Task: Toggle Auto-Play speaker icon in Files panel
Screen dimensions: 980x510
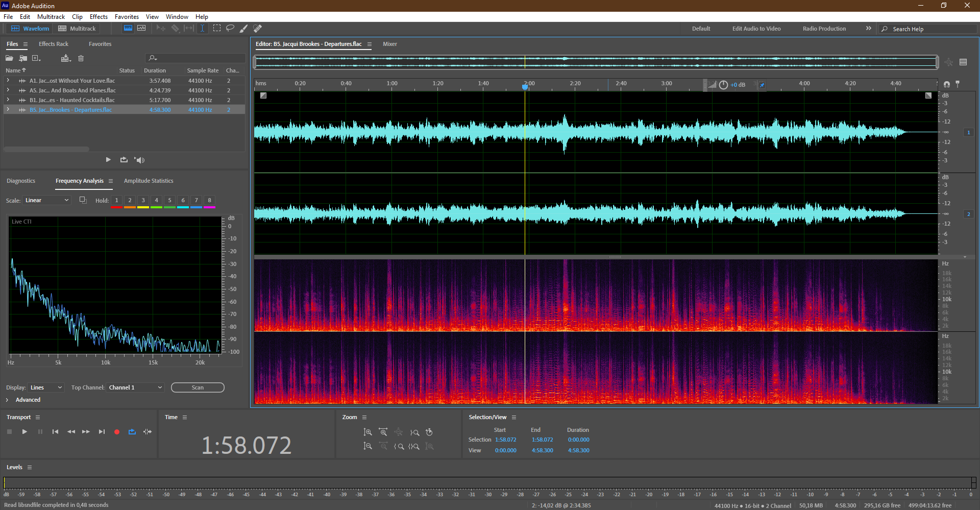Action: pyautogui.click(x=139, y=160)
